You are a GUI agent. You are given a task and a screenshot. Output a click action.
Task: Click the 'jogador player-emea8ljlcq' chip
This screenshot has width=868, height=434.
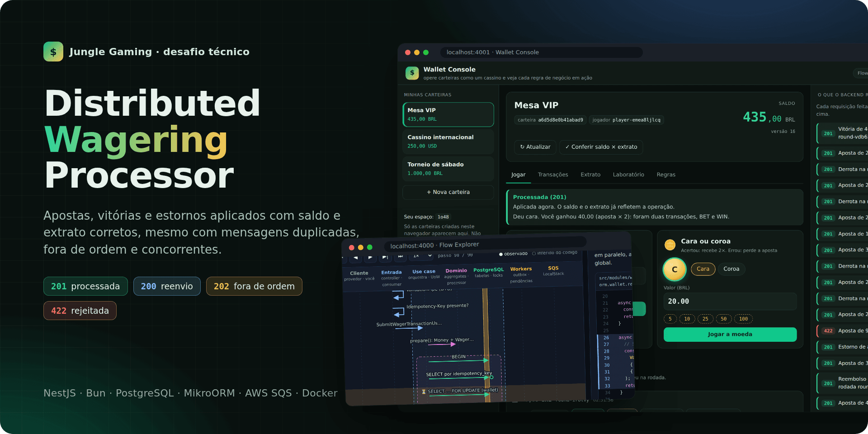pos(626,120)
